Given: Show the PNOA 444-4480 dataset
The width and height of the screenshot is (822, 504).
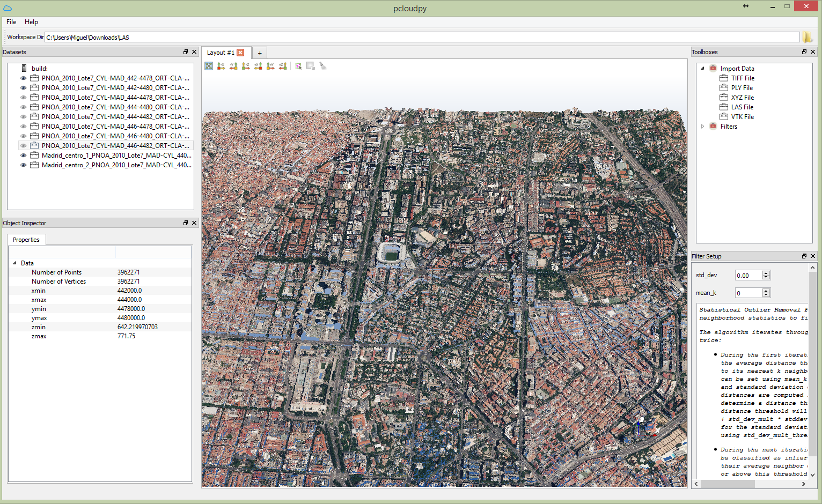Looking at the screenshot, I should (x=23, y=107).
